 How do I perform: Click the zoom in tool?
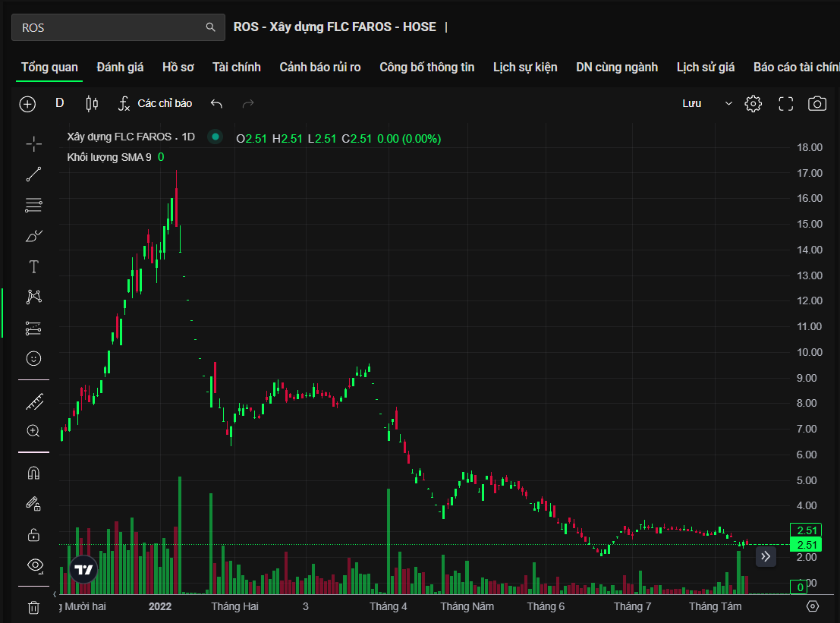click(x=33, y=431)
